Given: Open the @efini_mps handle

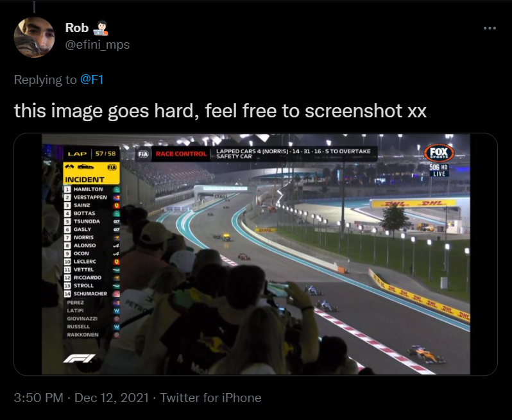Looking at the screenshot, I should (x=98, y=44).
